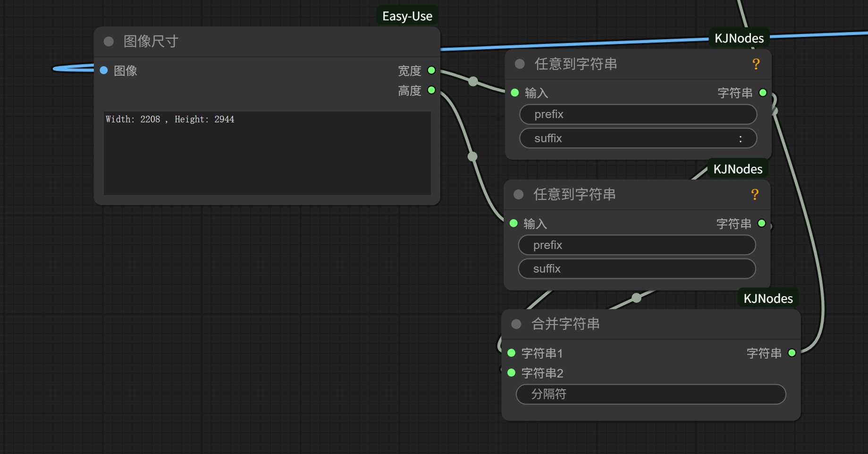Click the midpoint dot on the 宽度 wire

point(473,81)
